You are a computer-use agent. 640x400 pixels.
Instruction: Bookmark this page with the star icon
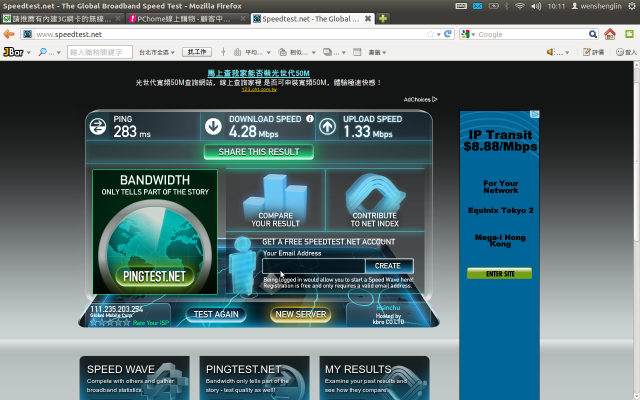coord(430,34)
